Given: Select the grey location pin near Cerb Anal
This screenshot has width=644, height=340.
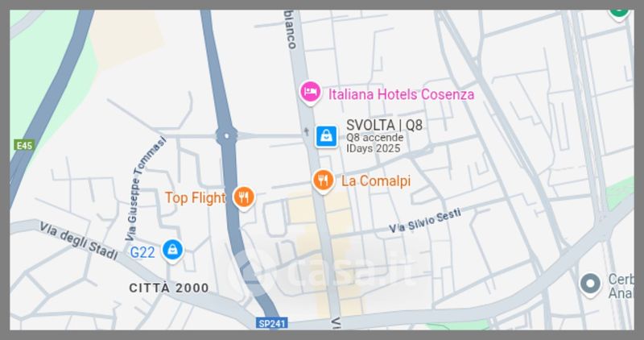Looking at the screenshot, I should (x=590, y=284).
